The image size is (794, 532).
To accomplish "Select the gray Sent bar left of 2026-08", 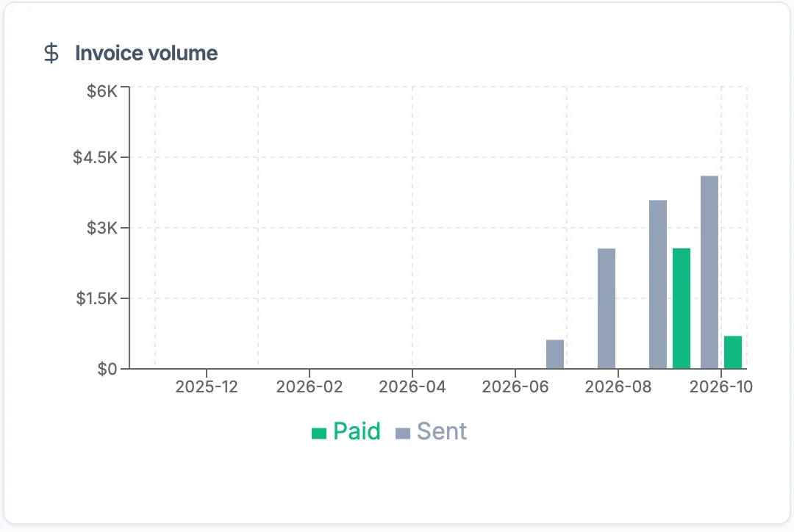I will 607,309.
